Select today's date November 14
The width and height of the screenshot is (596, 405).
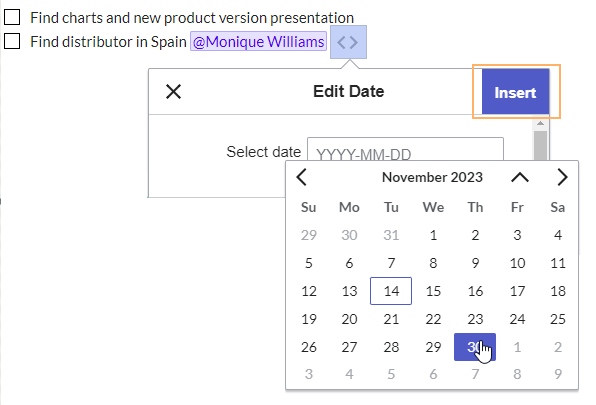click(391, 291)
